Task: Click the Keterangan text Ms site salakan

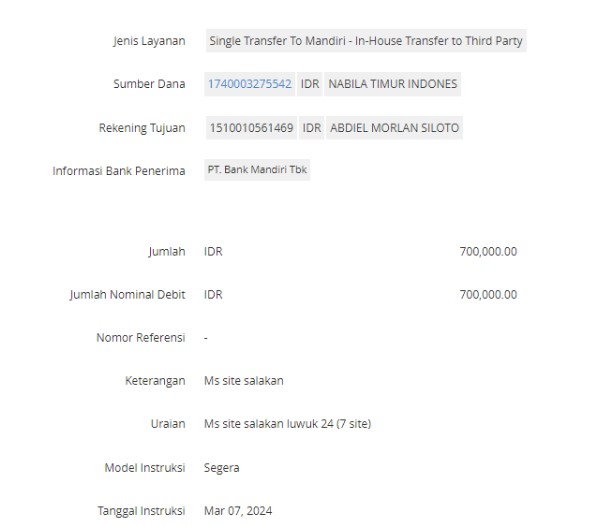Action: 244,381
